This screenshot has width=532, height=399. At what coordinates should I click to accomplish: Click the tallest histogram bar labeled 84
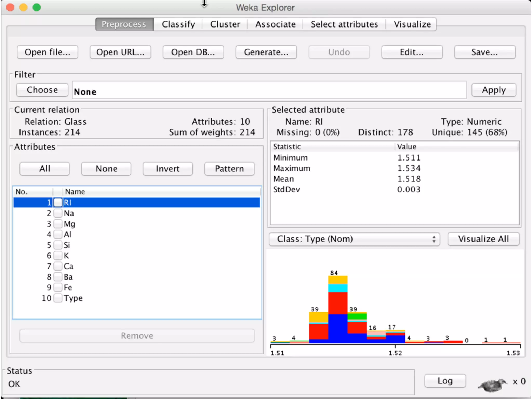click(x=338, y=309)
